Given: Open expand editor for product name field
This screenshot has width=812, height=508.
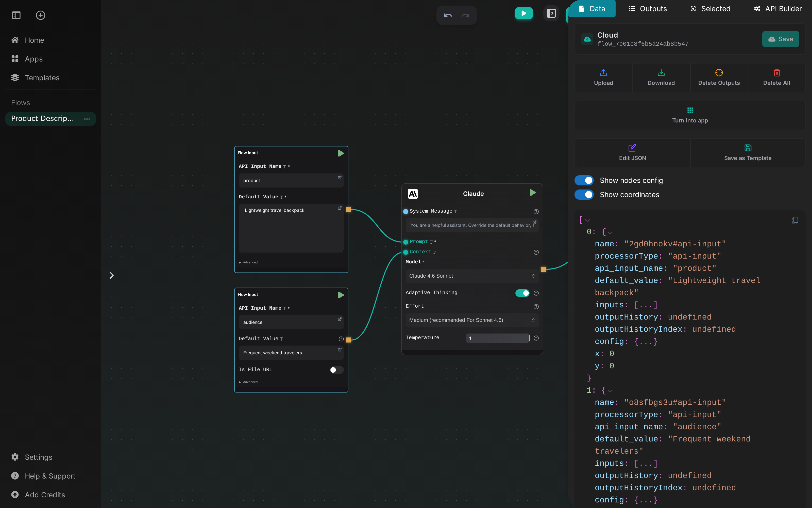Looking at the screenshot, I should click(340, 177).
